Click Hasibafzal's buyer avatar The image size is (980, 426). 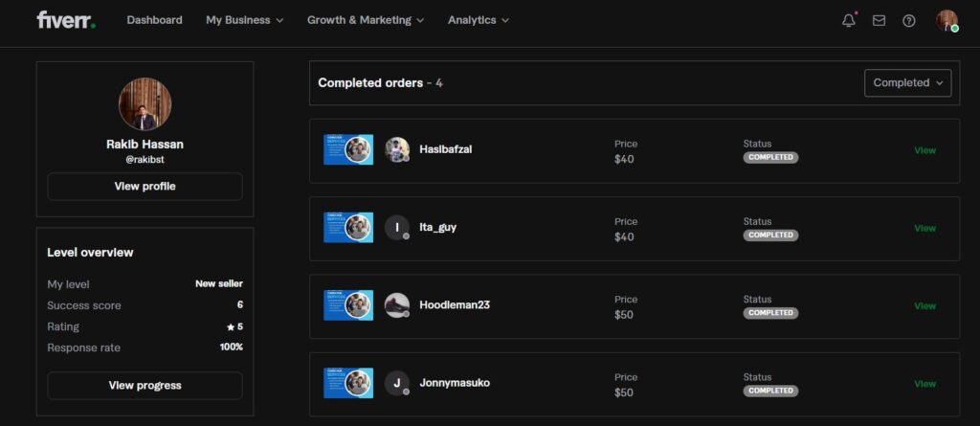(397, 149)
